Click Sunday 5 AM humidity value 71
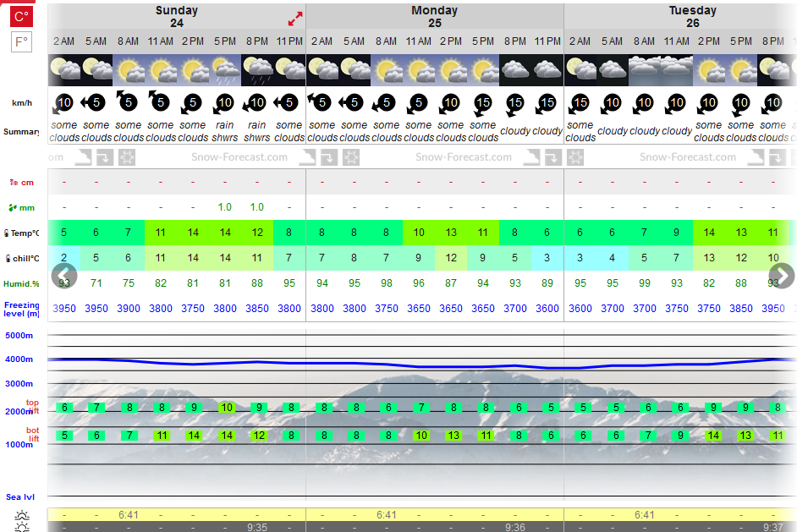 [96, 283]
